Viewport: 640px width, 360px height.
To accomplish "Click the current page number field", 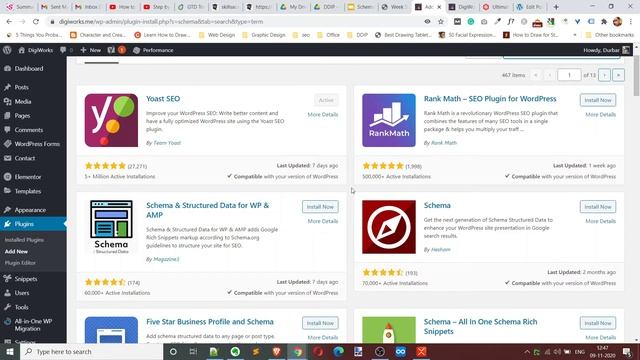I will pos(569,75).
